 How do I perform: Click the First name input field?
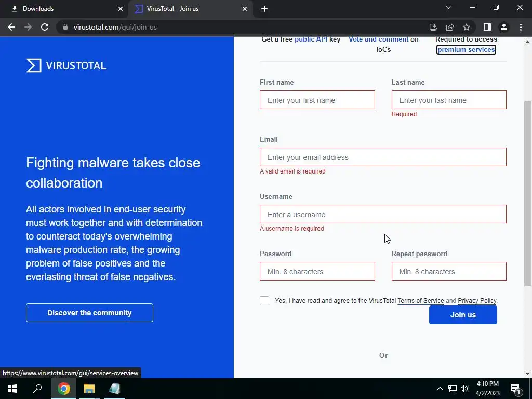317,100
